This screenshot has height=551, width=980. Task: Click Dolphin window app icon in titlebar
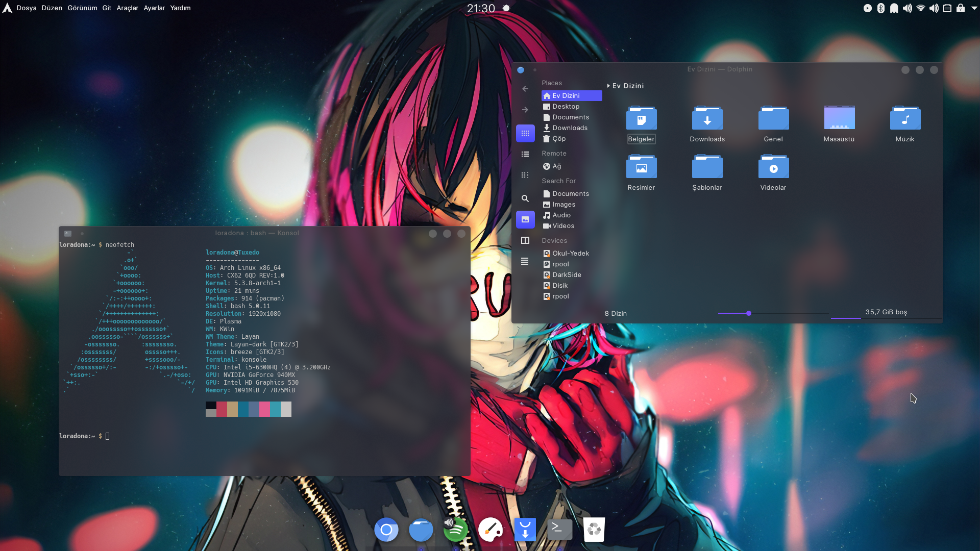[x=521, y=70]
